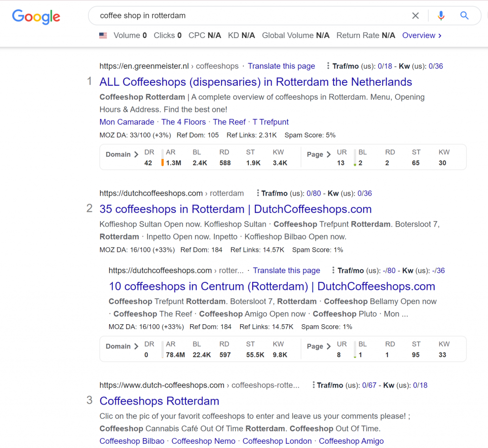Click the BL 22.4K backlinks value

(202, 354)
